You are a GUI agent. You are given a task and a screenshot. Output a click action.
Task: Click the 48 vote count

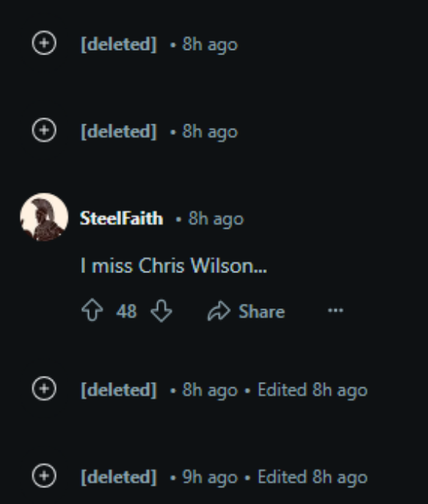(x=127, y=311)
